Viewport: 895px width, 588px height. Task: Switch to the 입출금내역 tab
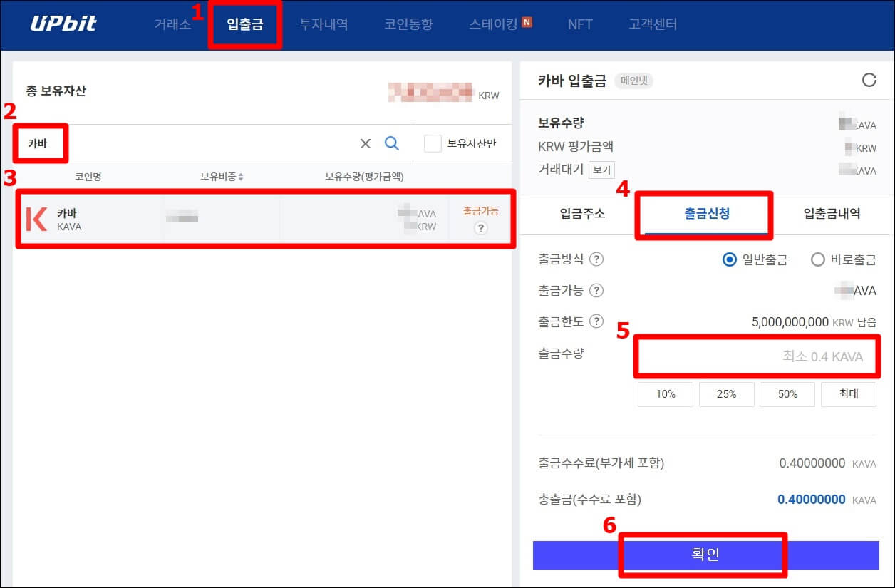832,214
